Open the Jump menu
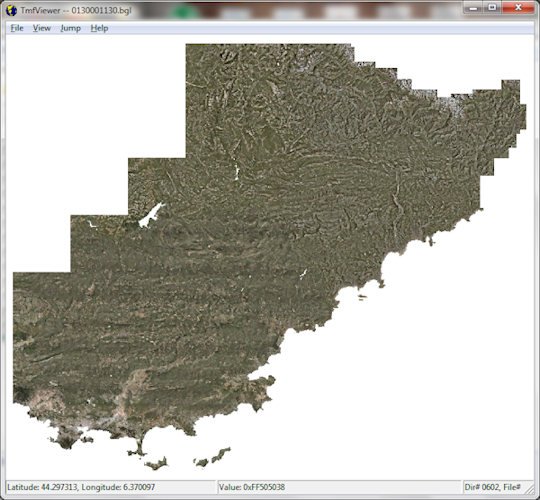The height and width of the screenshot is (500, 540). [71, 28]
